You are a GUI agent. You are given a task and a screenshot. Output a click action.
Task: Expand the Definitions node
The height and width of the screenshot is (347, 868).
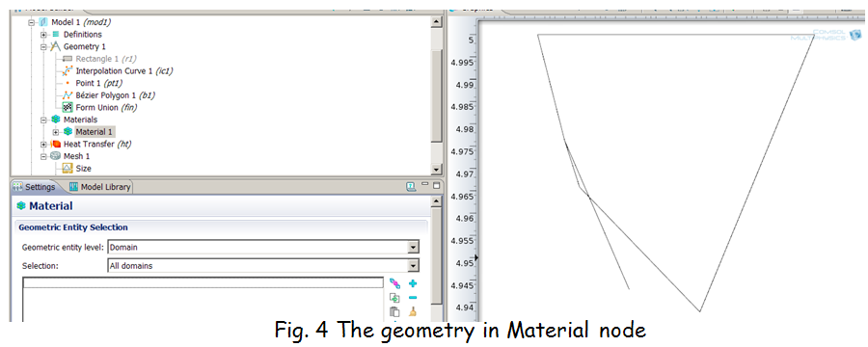pyautogui.click(x=43, y=35)
